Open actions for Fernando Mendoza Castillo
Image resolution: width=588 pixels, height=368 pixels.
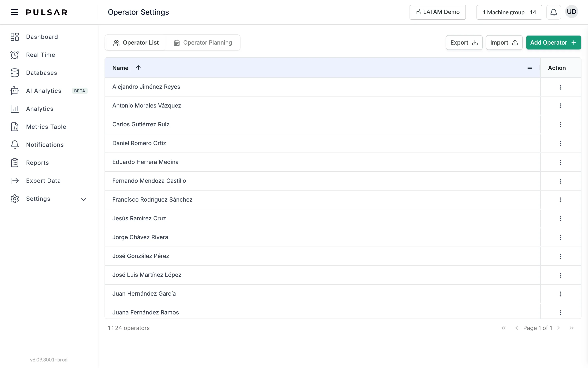pos(561,181)
